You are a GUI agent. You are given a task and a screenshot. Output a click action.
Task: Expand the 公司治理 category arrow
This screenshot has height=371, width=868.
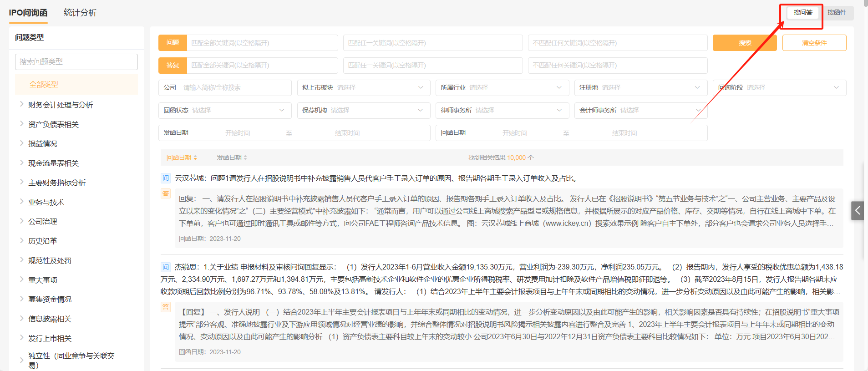click(x=21, y=221)
